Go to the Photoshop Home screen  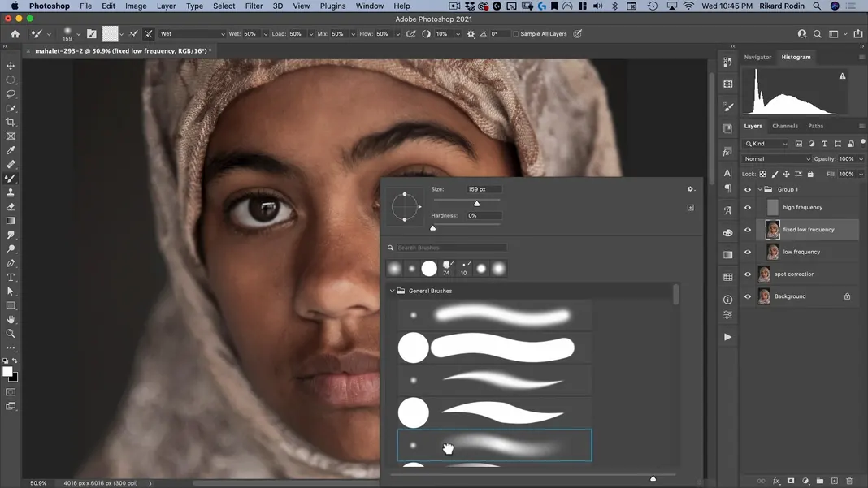[15, 34]
